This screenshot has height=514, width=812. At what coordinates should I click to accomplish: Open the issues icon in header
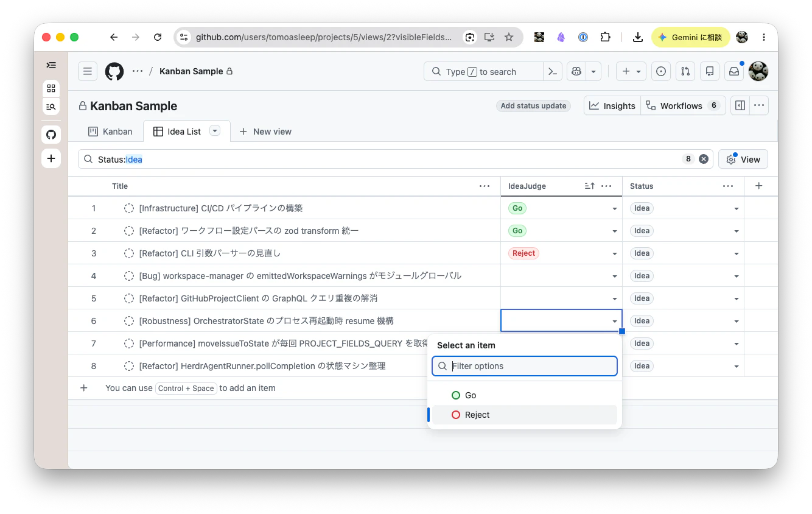coord(661,71)
